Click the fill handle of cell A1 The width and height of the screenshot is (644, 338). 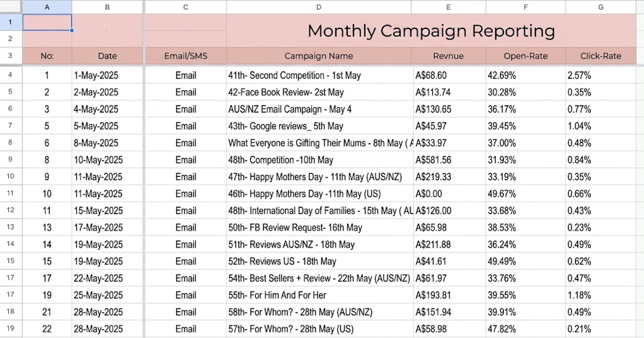[72, 31]
